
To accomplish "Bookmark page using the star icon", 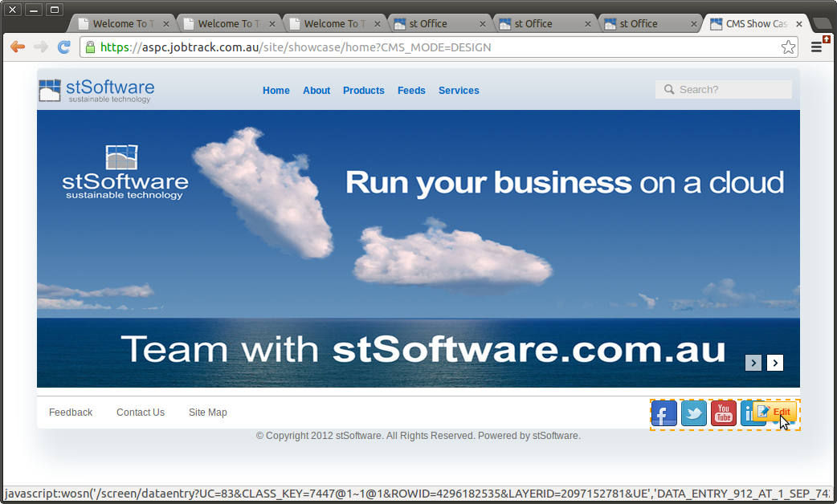I will (788, 47).
